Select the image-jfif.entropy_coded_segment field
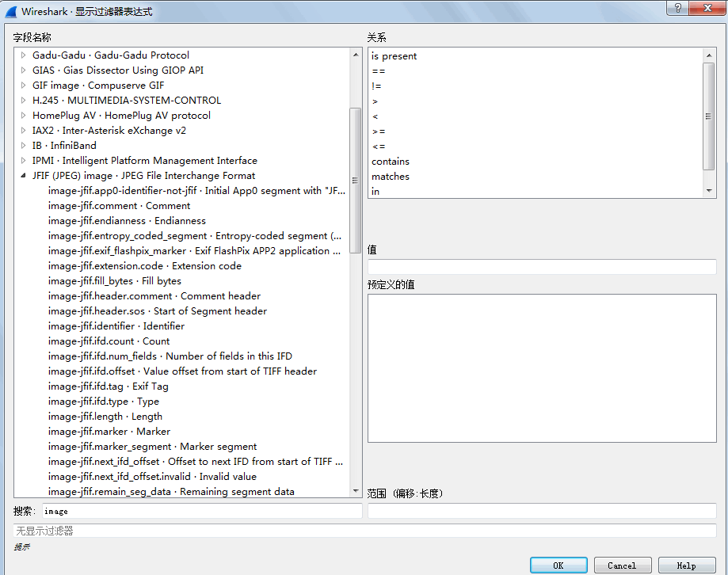The height and width of the screenshot is (575, 728). pyautogui.click(x=195, y=236)
